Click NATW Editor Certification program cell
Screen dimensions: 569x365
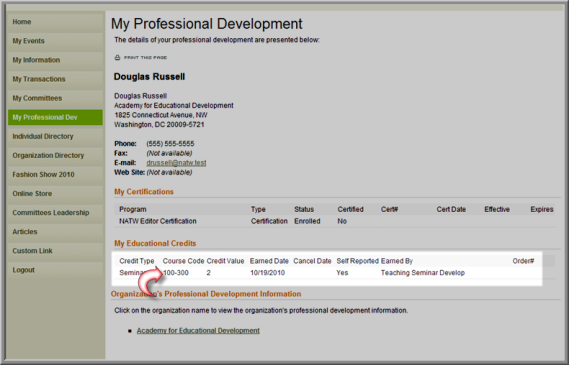[158, 221]
